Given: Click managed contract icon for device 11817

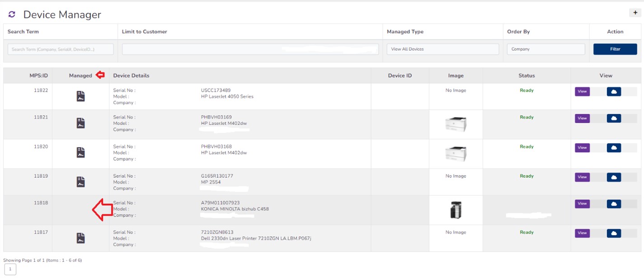Looking at the screenshot, I should pyautogui.click(x=80, y=238).
